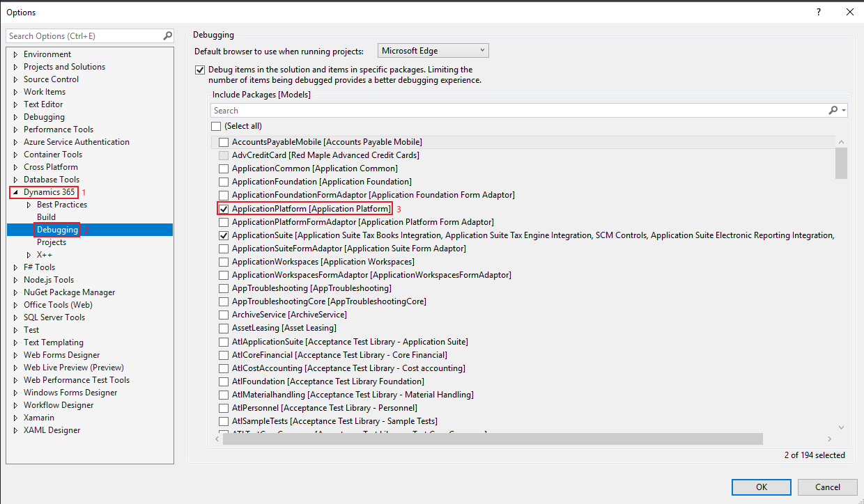Viewport: 864px width, 504px height.
Task: Click the horizontal scrollbar right arrow
Action: coord(829,439)
